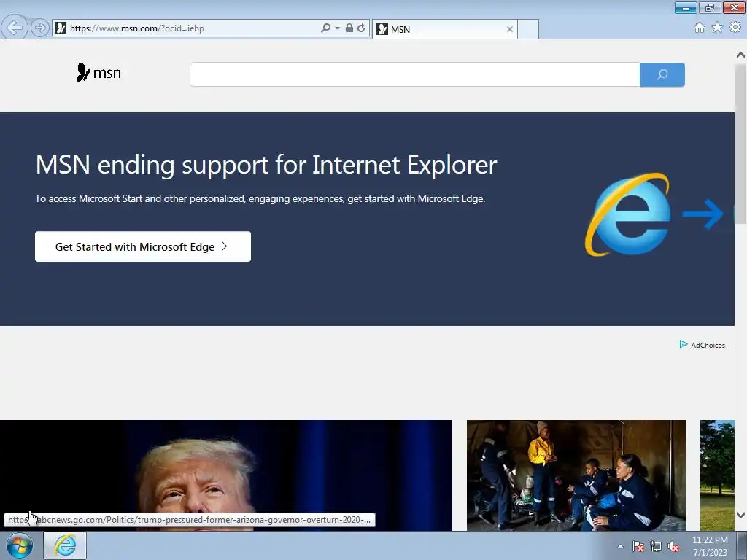Click the vertical scrollbar thumb

coord(740,143)
